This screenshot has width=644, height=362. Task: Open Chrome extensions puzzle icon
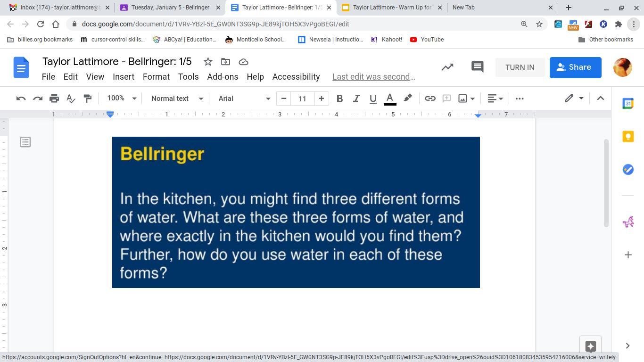coord(619,24)
